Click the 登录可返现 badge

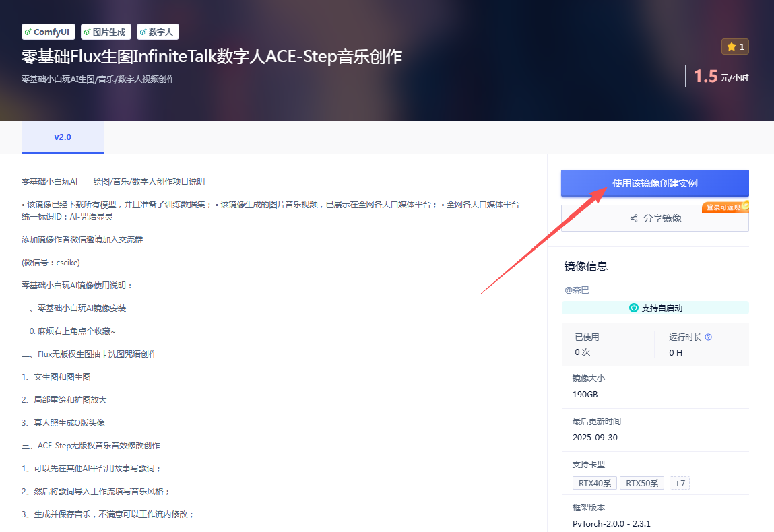click(x=725, y=207)
